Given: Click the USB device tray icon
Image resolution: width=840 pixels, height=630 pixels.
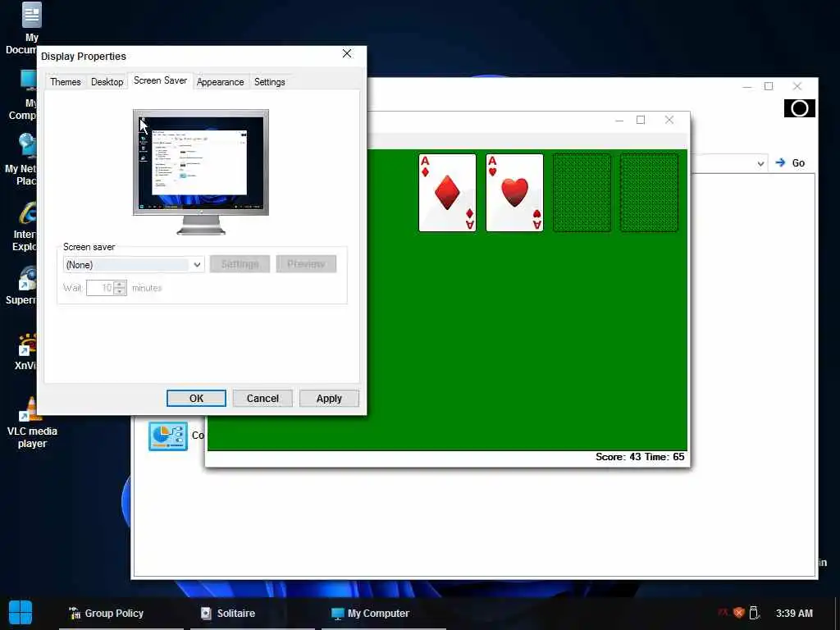Looking at the screenshot, I should pyautogui.click(x=754, y=612).
